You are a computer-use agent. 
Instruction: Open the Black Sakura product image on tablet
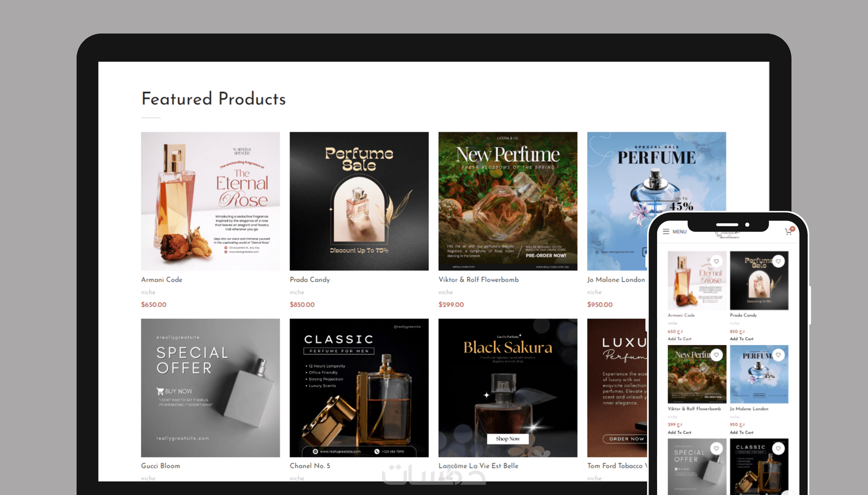click(x=508, y=388)
